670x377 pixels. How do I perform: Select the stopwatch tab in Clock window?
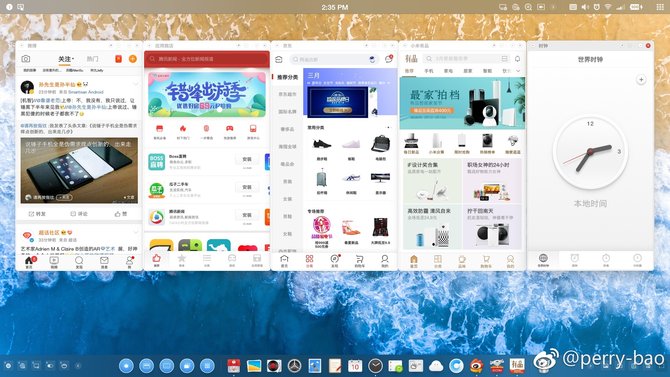point(606,260)
